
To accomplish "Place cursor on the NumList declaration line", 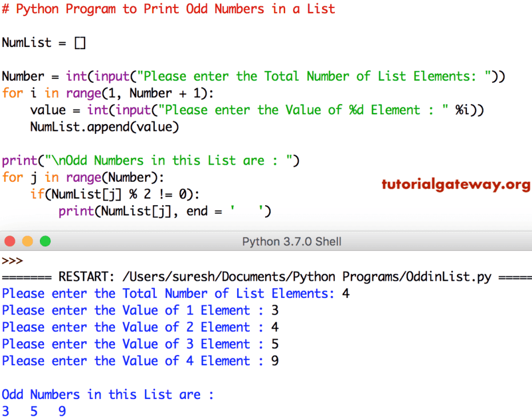I will tap(44, 42).
